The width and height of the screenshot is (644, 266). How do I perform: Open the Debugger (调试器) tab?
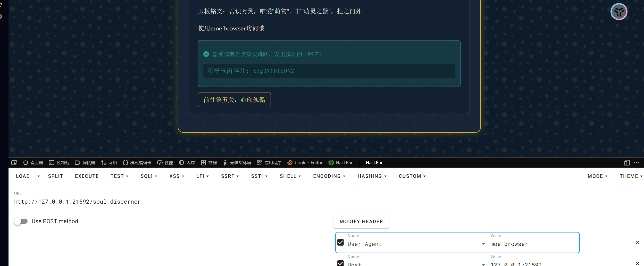pyautogui.click(x=85, y=163)
